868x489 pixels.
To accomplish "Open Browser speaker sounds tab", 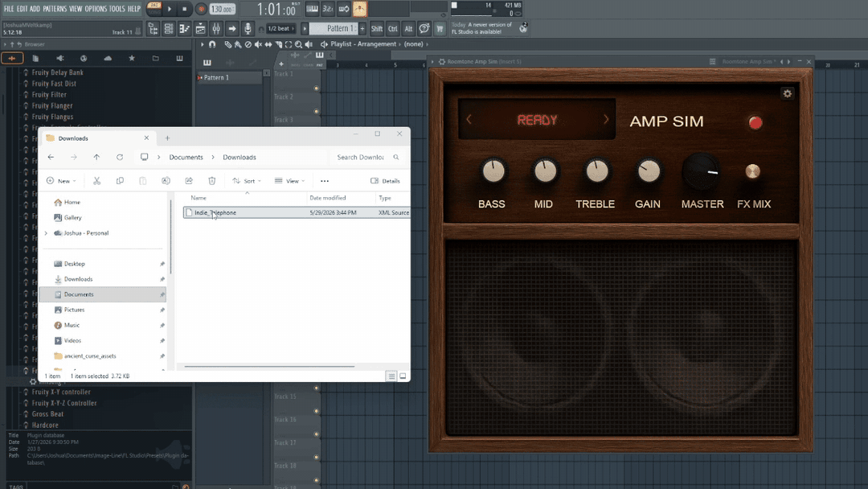I will [59, 58].
